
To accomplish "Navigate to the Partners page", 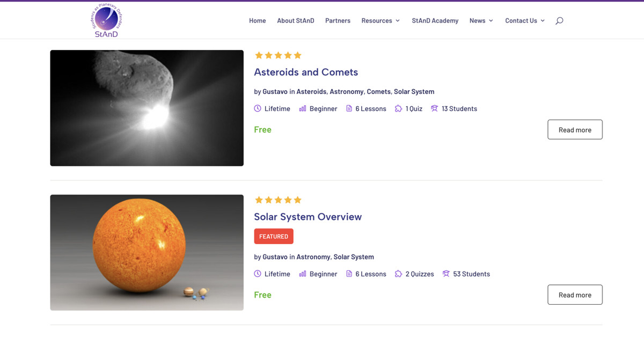I will coord(338,21).
